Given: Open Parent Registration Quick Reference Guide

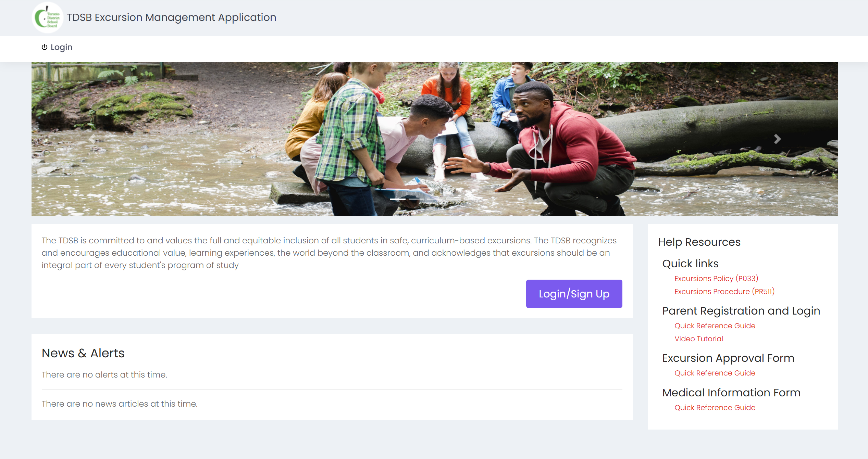Looking at the screenshot, I should pos(715,326).
